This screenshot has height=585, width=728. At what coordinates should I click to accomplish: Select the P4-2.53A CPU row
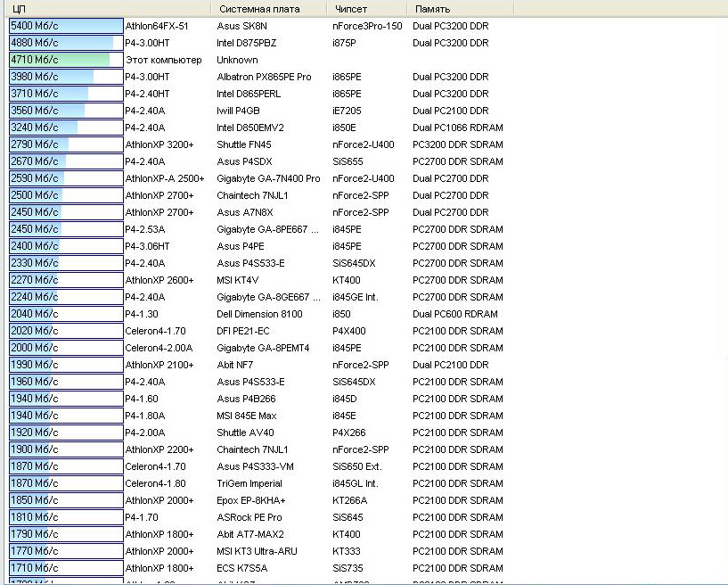click(x=145, y=229)
